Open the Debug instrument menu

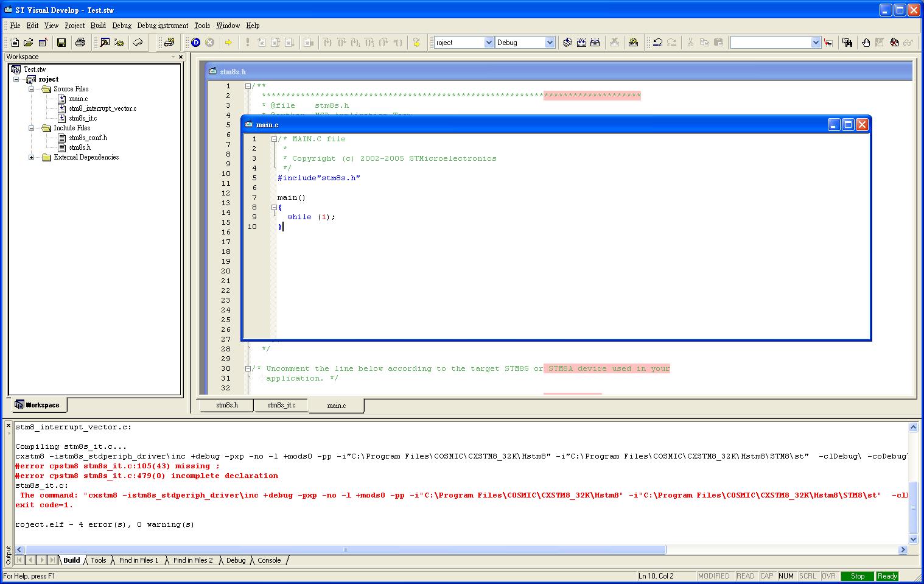pos(163,26)
